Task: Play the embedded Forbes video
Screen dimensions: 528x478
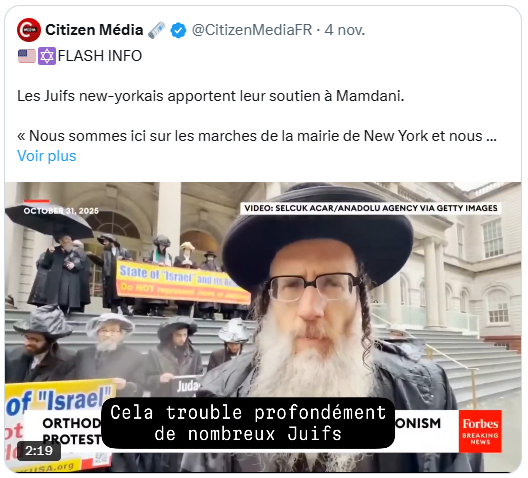Action: [x=263, y=327]
